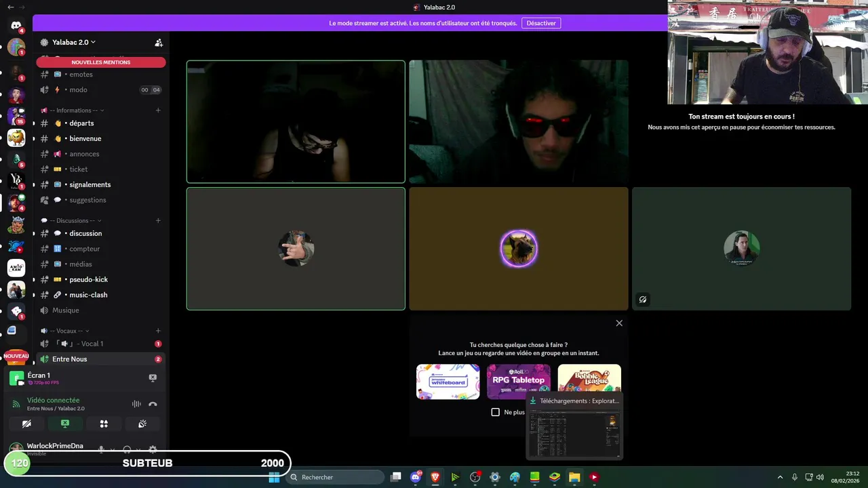Screen dimensions: 868x488
Task: Collapse the Discussions category
Action: point(71,220)
